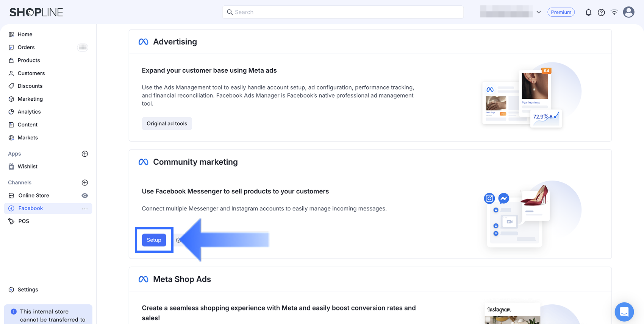Expand the store switcher dropdown
The height and width of the screenshot is (324, 644).
click(x=539, y=12)
